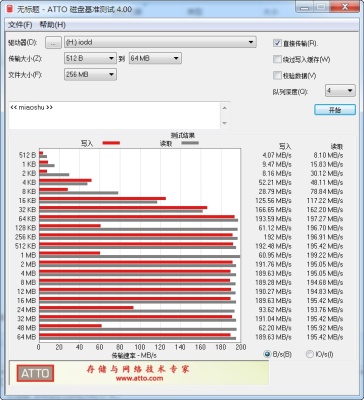Click the description box up arrow

pyautogui.click(x=225, y=108)
